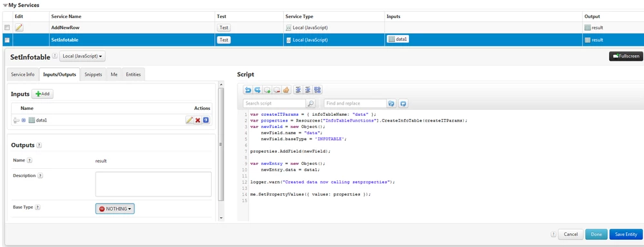Test the SetInfotable service
The width and height of the screenshot is (644, 247).
pos(224,40)
